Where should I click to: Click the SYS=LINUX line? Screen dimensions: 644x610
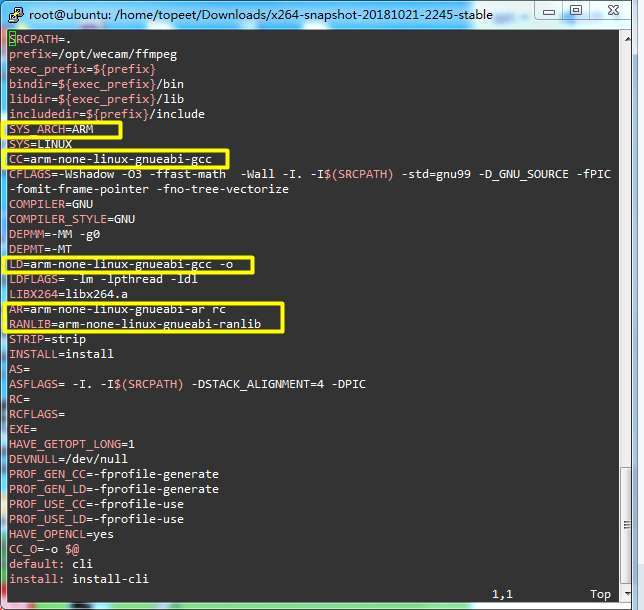click(41, 144)
